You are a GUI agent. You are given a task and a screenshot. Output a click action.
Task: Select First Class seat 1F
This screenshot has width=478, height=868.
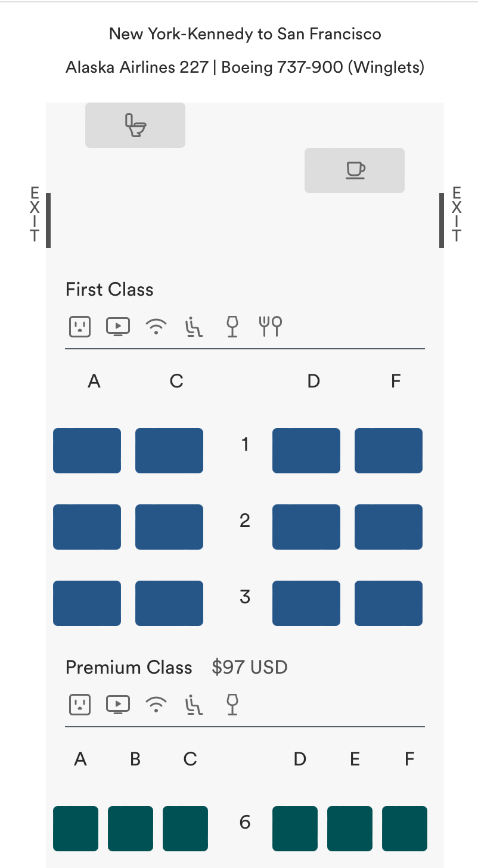point(389,451)
